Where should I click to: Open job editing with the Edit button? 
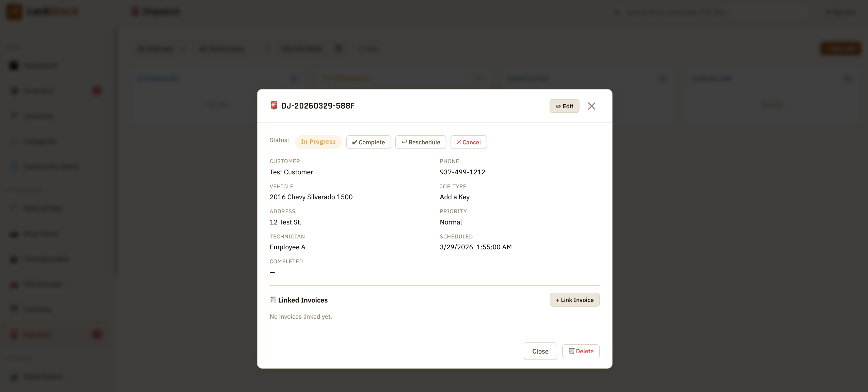coord(564,106)
